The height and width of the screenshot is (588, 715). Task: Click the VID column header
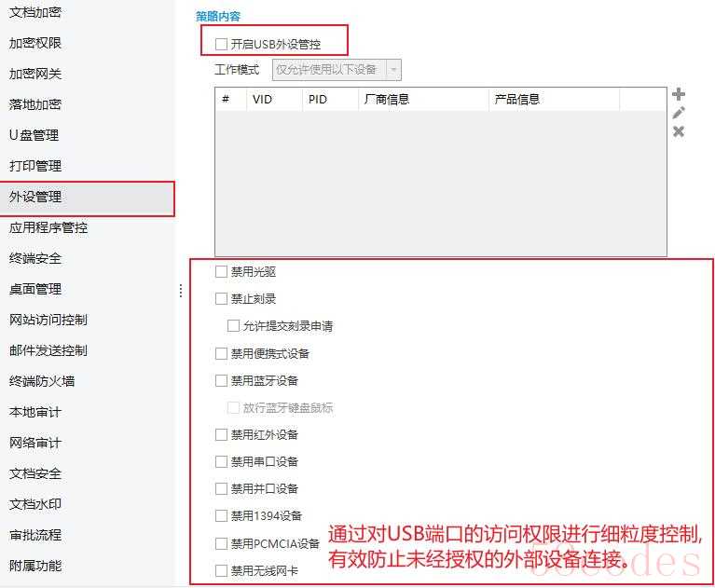coord(262,100)
